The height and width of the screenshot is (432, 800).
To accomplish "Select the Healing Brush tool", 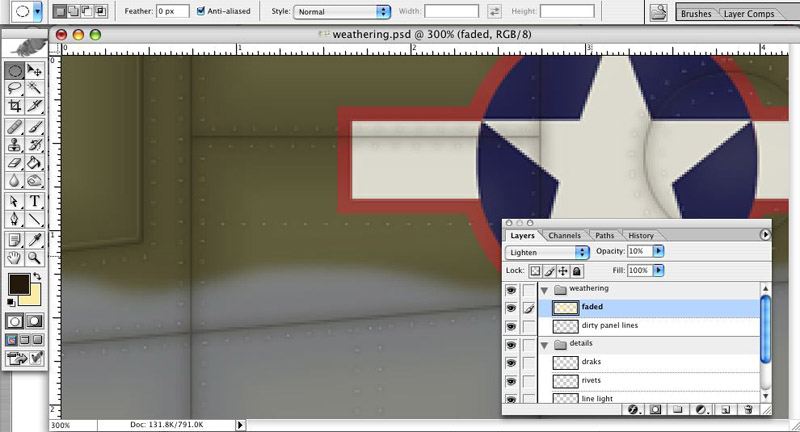I will (x=15, y=127).
